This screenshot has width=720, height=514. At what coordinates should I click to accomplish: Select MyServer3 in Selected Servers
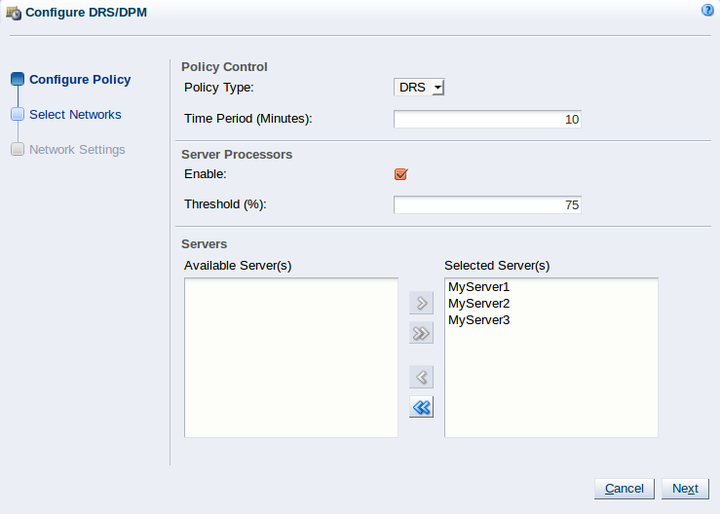479,320
